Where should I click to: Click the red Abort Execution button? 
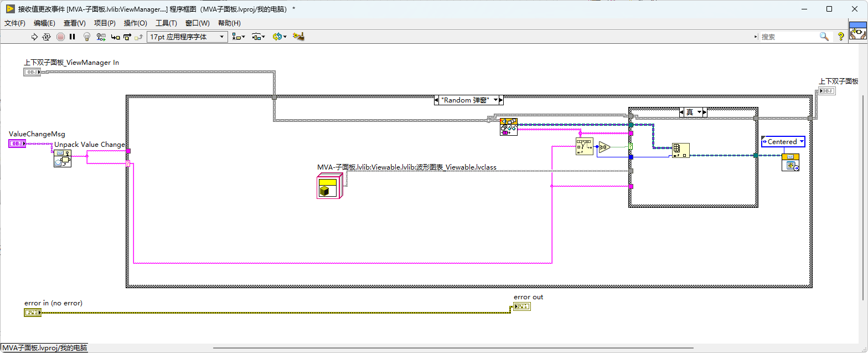coord(60,37)
